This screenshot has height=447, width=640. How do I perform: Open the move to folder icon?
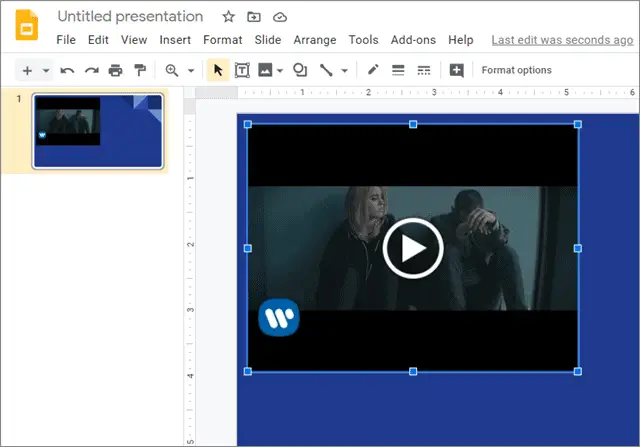[254, 17]
